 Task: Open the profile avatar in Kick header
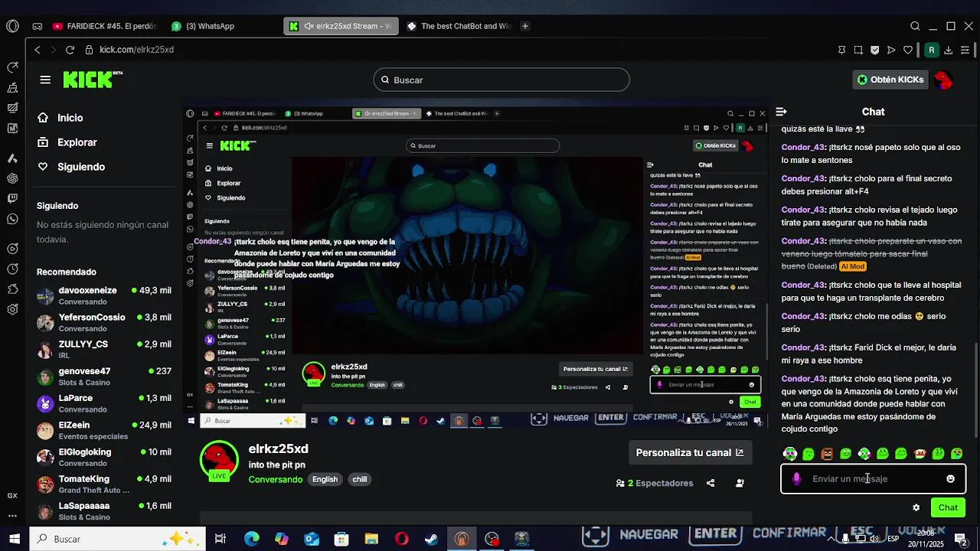point(943,80)
